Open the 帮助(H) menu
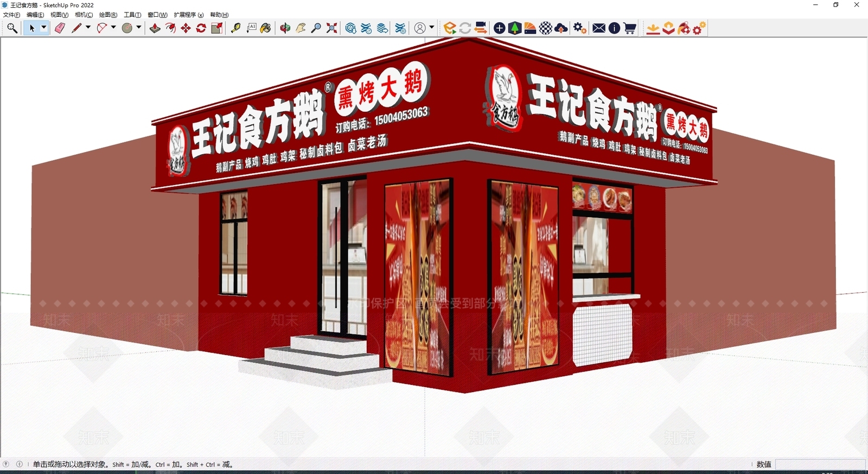 click(x=219, y=15)
